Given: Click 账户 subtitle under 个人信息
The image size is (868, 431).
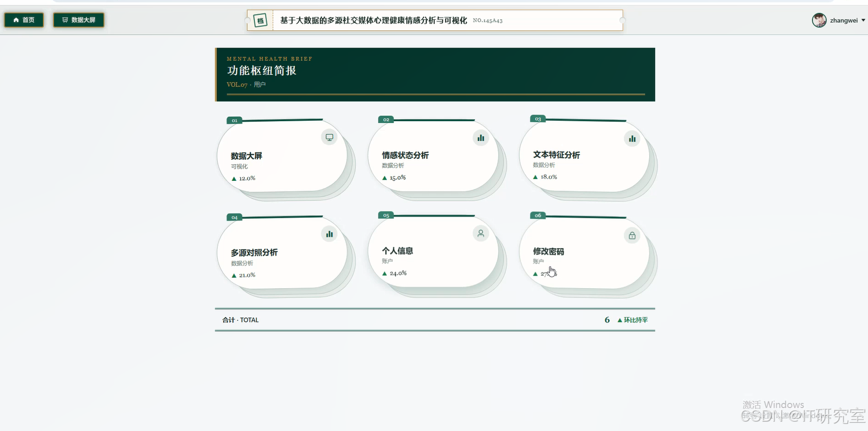Looking at the screenshot, I should 387,261.
